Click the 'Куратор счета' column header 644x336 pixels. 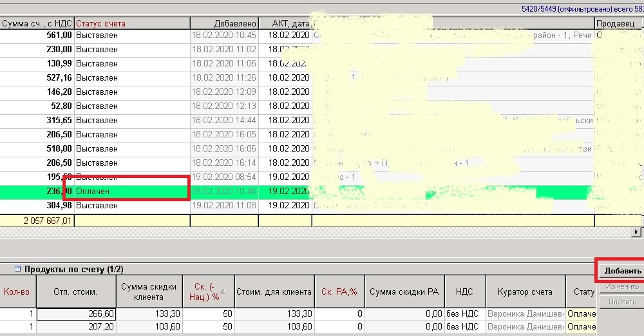click(x=526, y=292)
